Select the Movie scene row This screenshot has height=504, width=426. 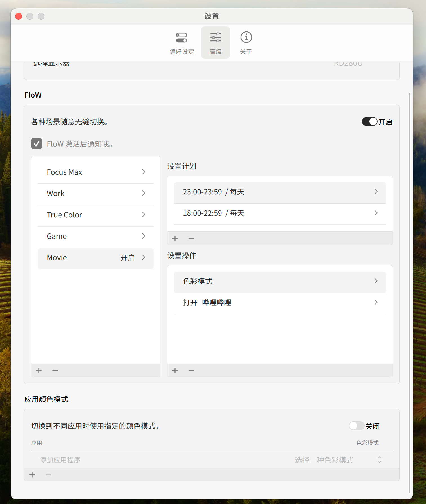[96, 258]
